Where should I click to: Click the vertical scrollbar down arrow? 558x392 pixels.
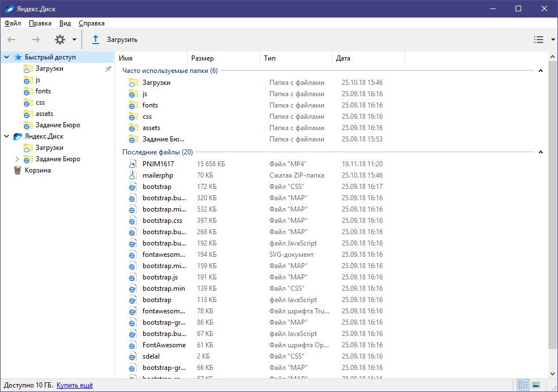tap(553, 373)
